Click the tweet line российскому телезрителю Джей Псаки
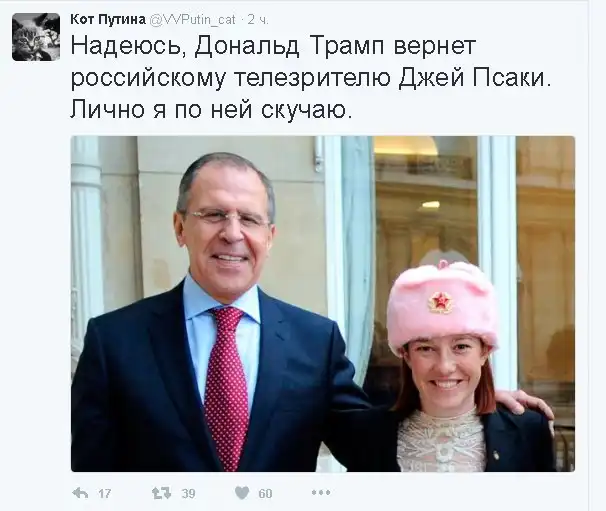This screenshot has width=606, height=511. pyautogui.click(x=310, y=79)
